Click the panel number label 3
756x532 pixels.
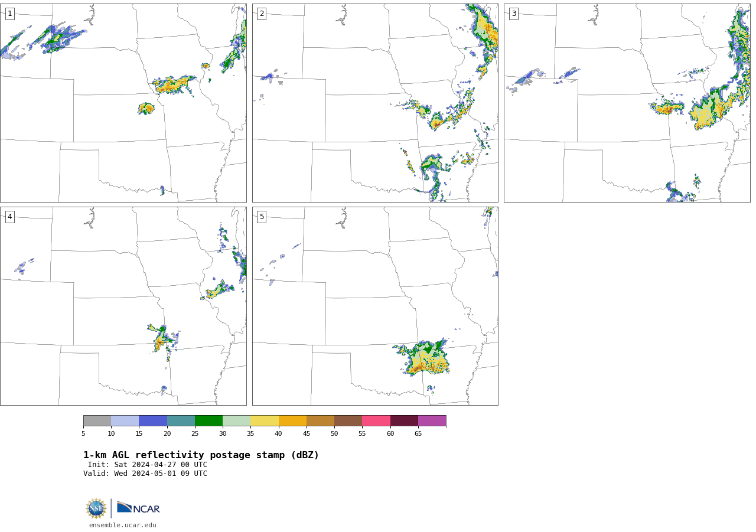(514, 14)
